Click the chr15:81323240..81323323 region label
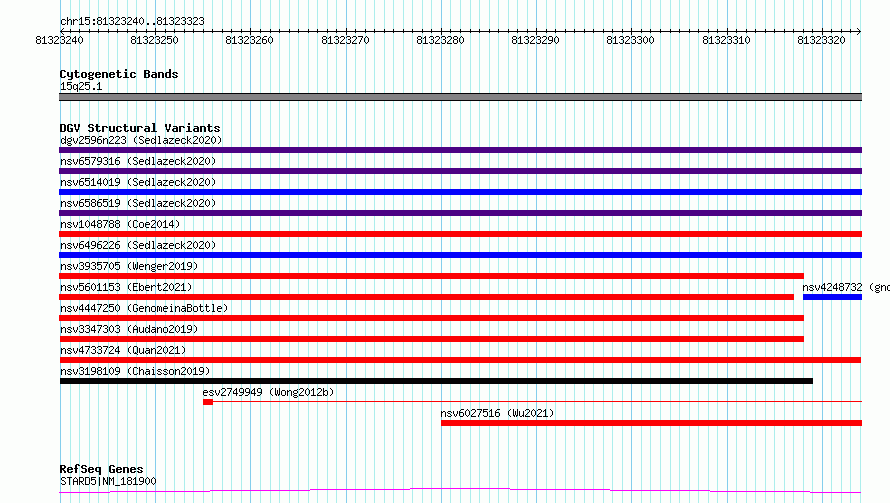This screenshot has width=890, height=503. [x=132, y=21]
